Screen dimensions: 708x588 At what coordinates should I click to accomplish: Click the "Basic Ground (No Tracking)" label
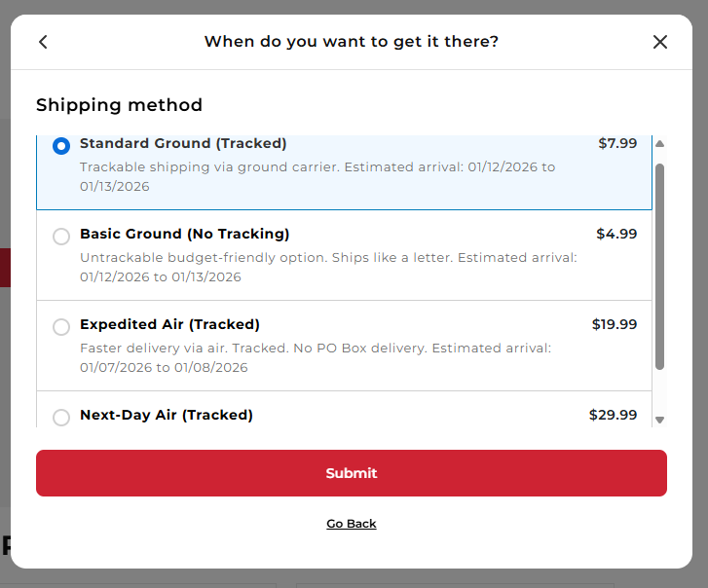[185, 234]
